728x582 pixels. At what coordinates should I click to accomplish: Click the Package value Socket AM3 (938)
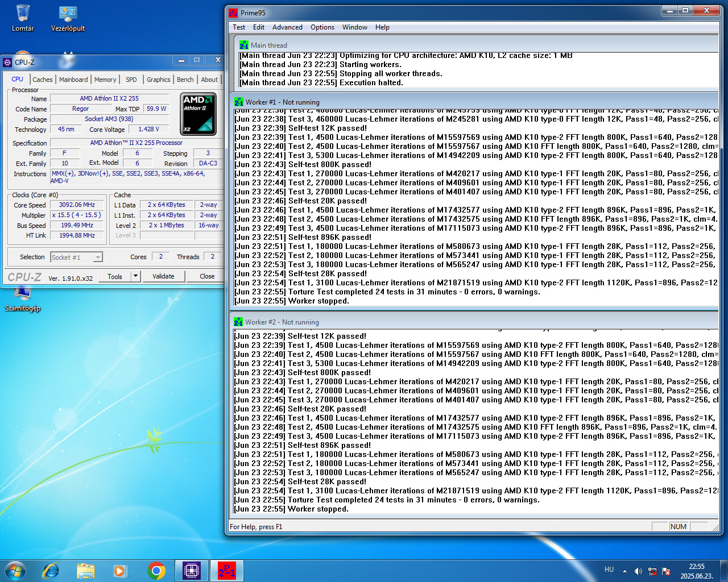tap(109, 119)
